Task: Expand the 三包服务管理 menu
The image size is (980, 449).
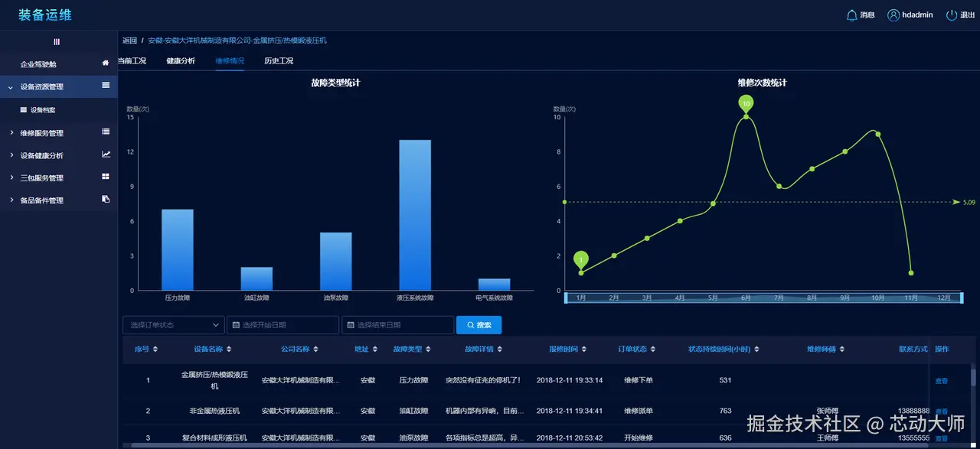Action: [x=59, y=177]
